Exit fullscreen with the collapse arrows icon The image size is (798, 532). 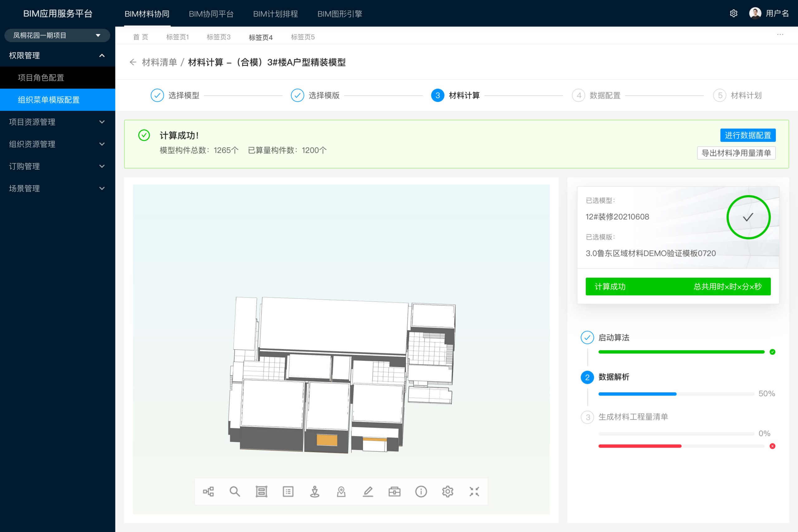[474, 491]
